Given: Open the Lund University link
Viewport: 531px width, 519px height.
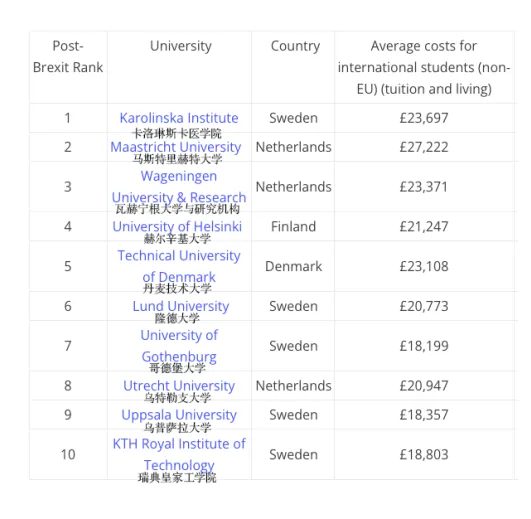Looking at the screenshot, I should 181,306.
